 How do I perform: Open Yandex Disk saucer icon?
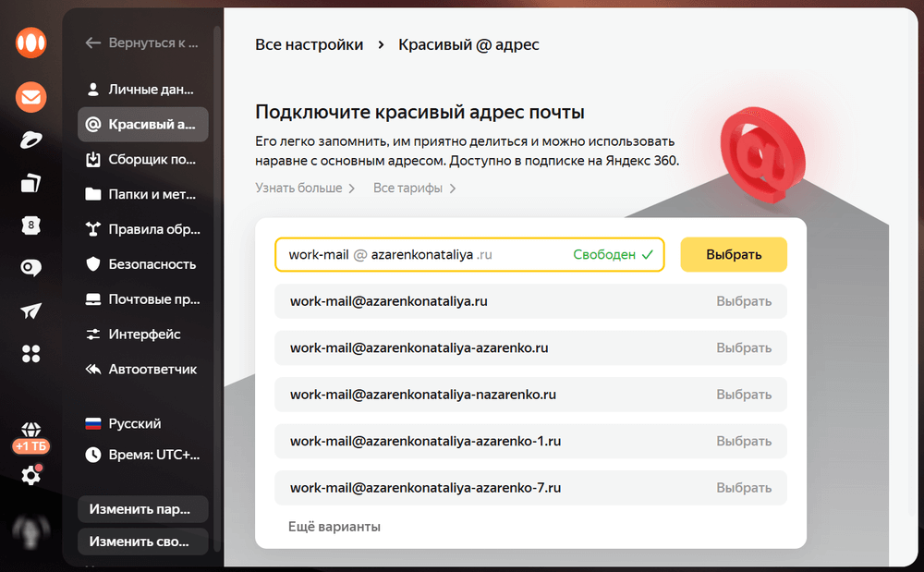pyautogui.click(x=30, y=140)
